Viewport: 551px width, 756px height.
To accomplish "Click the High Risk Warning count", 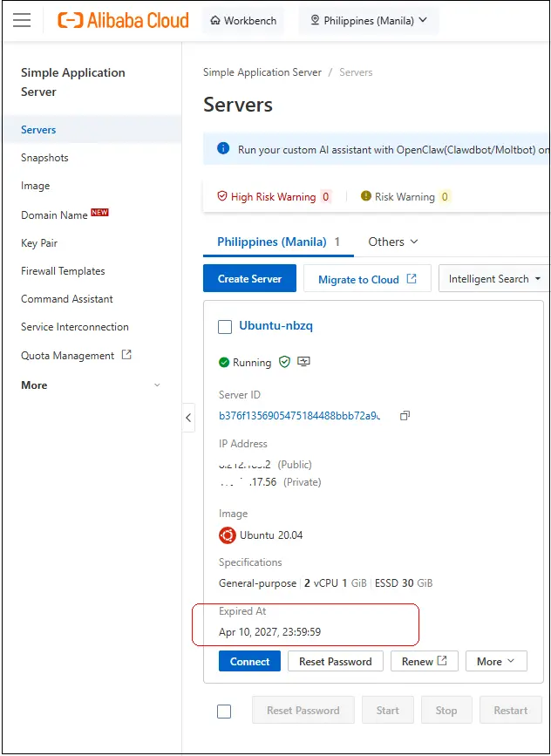I will point(326,197).
